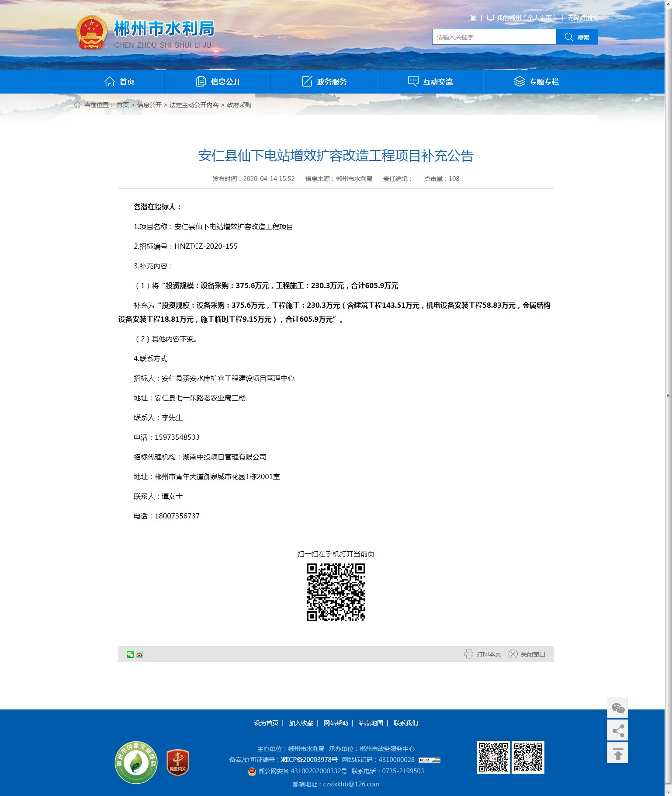Click the 网站帮助 footer link
Viewport: 672px width, 796px height.
(x=336, y=723)
